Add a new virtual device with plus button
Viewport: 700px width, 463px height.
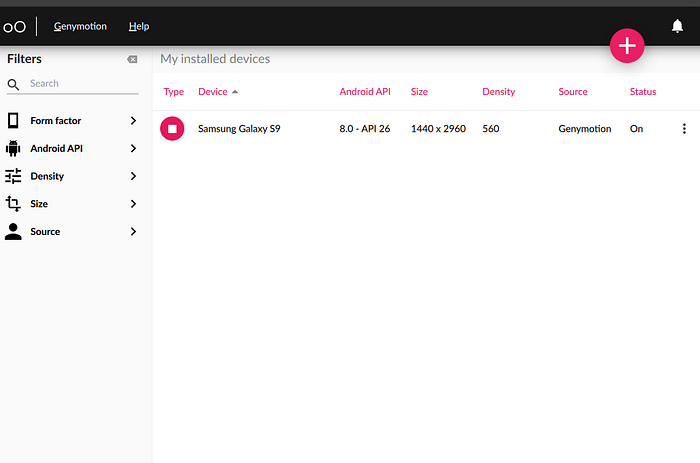[627, 46]
